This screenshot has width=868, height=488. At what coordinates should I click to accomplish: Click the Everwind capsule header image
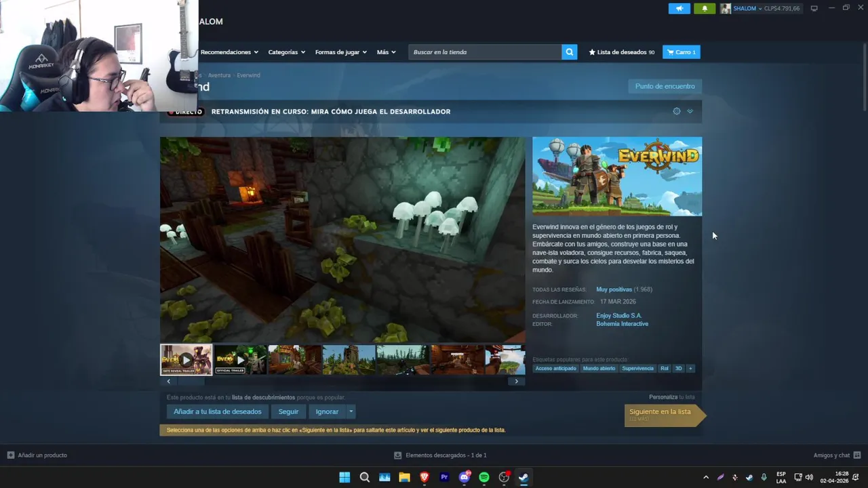(617, 176)
